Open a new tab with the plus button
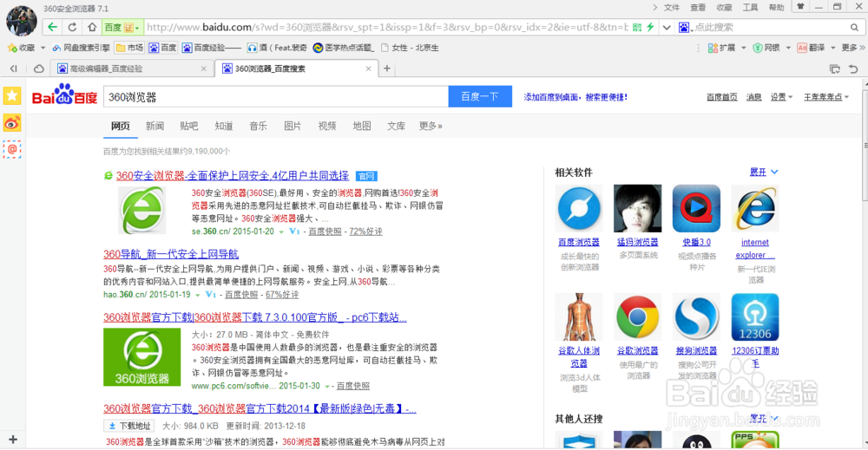Screen dimensions: 868x450 click(387, 68)
